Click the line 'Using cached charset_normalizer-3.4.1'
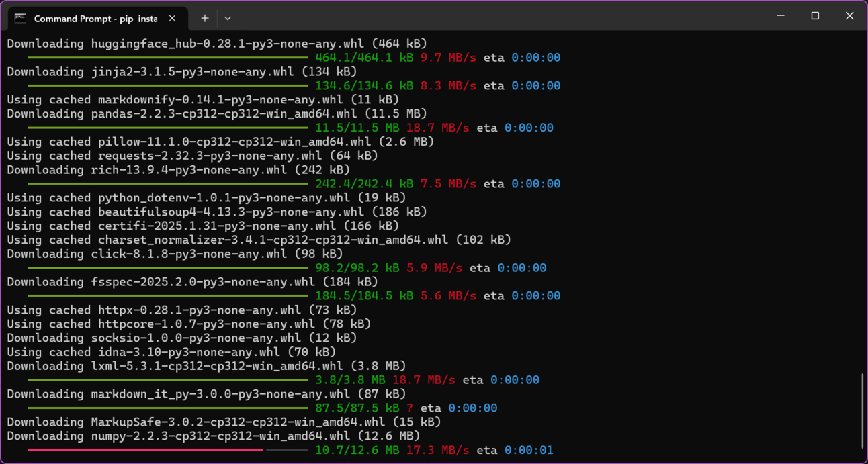This screenshot has width=868, height=464. pyautogui.click(x=259, y=240)
